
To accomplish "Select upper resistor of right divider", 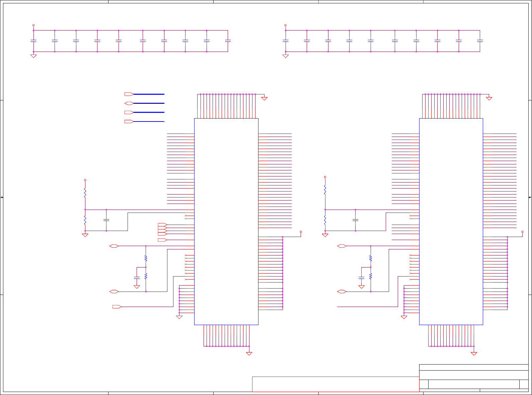I will click(x=325, y=190).
